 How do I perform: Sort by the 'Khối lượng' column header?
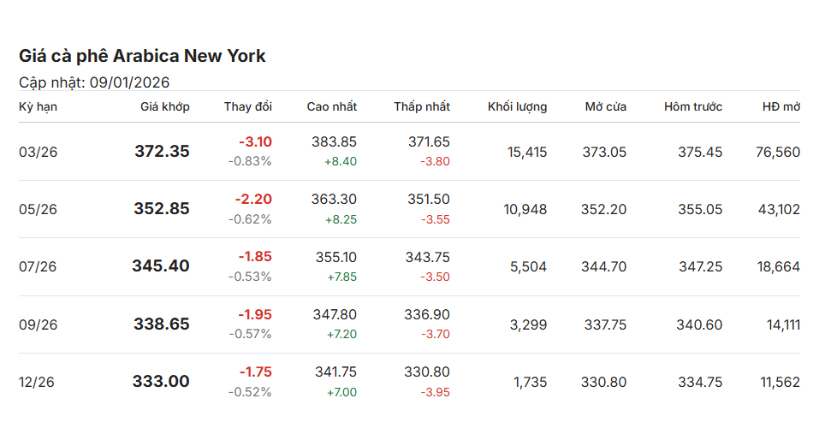[x=517, y=107]
